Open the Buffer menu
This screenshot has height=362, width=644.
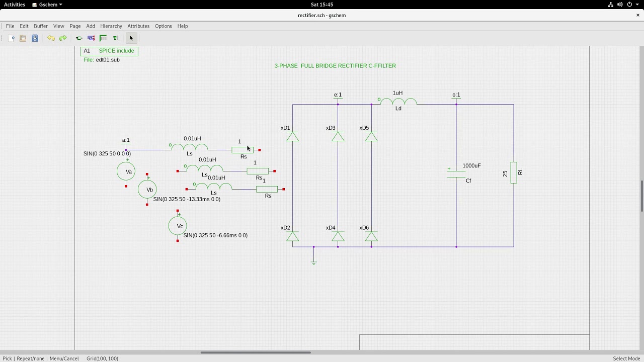point(41,26)
